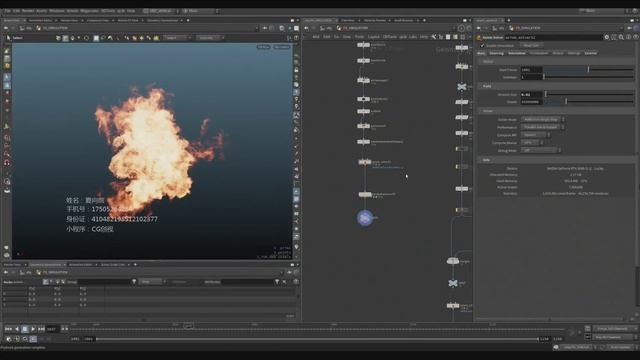
Task: Click the current frame marker on timeline
Action: 189,326
